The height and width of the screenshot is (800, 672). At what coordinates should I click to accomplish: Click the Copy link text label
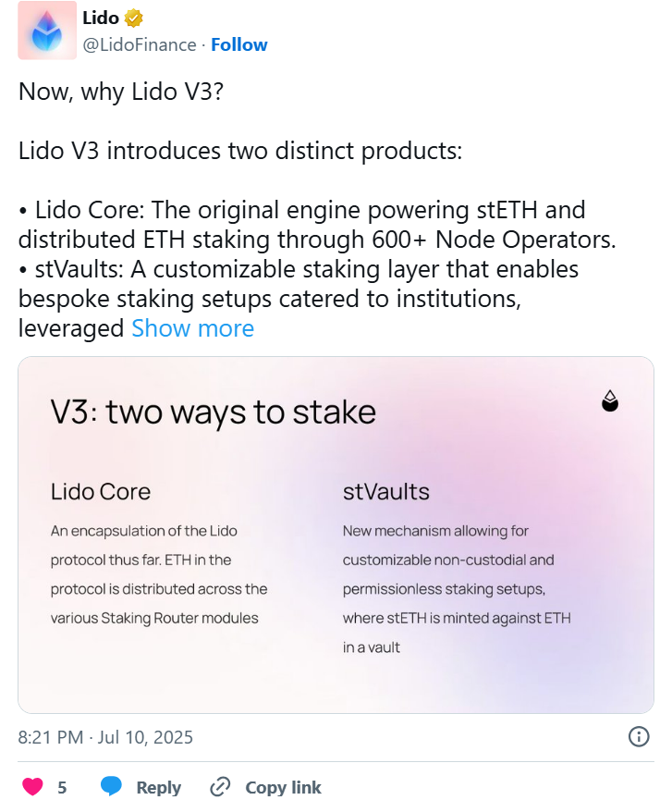pos(284,786)
